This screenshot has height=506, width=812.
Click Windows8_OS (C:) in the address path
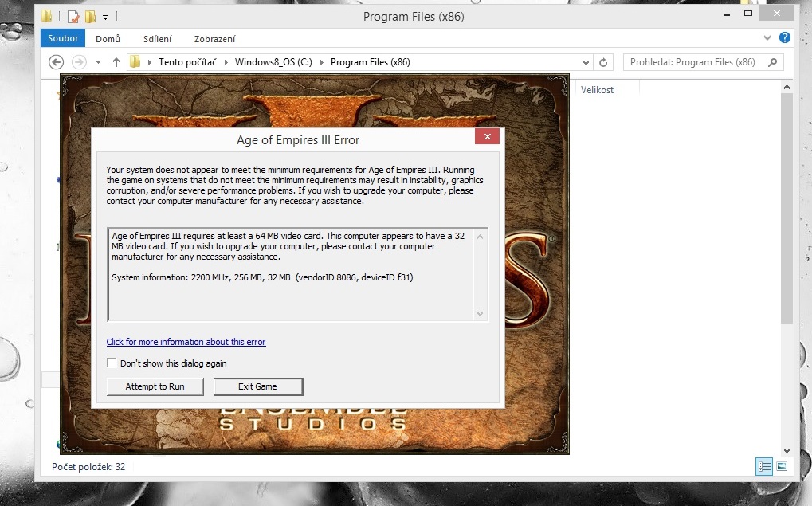click(x=273, y=62)
